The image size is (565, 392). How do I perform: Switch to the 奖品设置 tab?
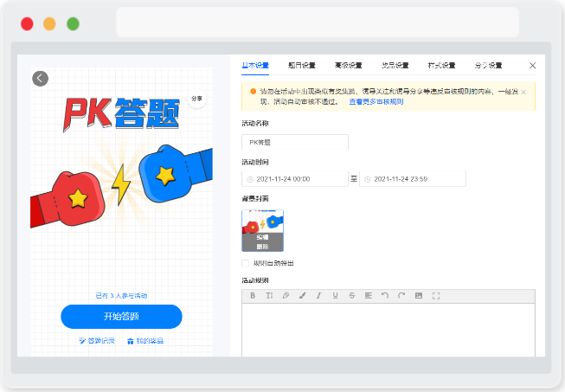395,66
